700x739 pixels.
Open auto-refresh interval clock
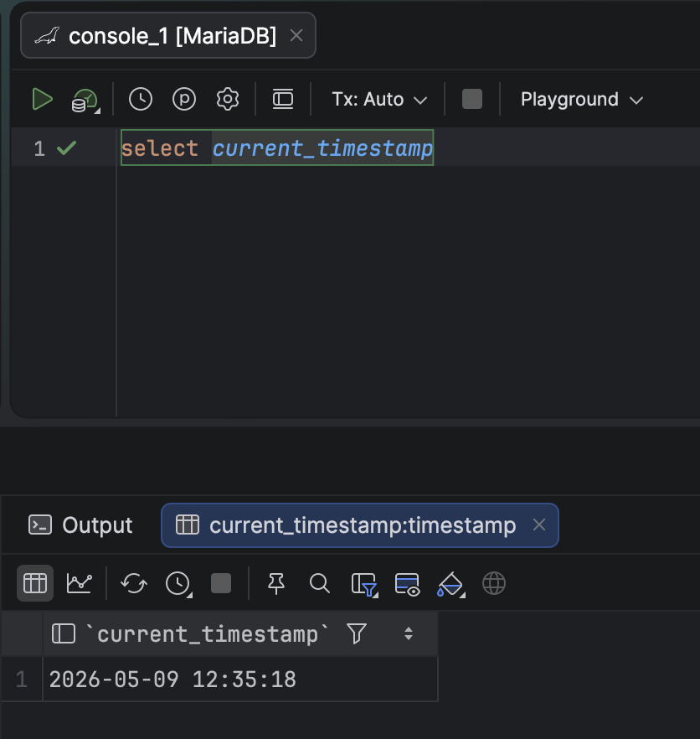[x=178, y=584]
